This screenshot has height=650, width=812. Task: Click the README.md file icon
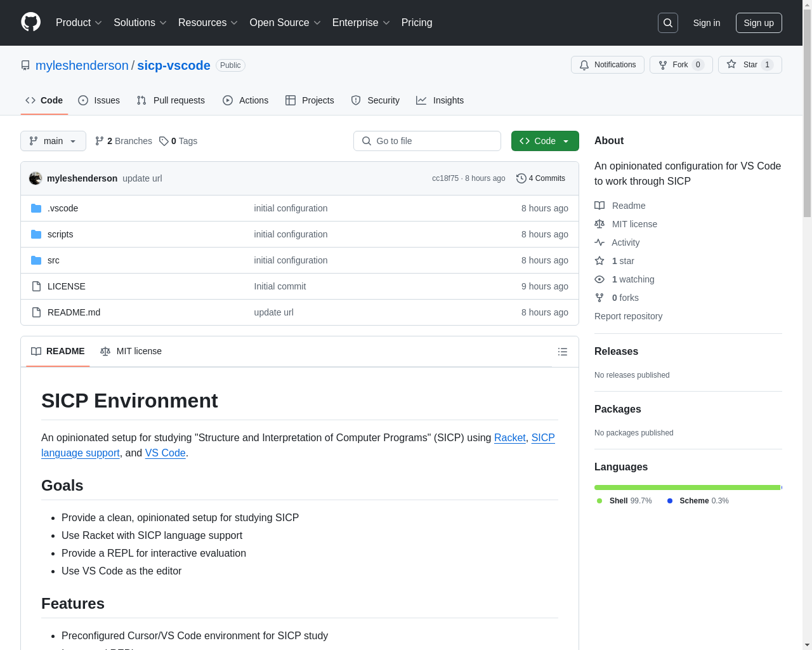[36, 312]
